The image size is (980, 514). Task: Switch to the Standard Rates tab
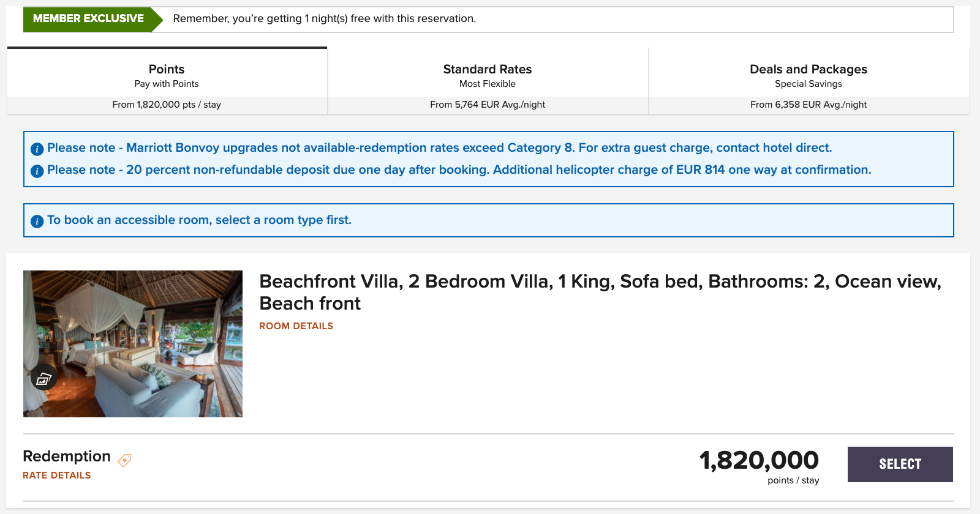click(488, 81)
